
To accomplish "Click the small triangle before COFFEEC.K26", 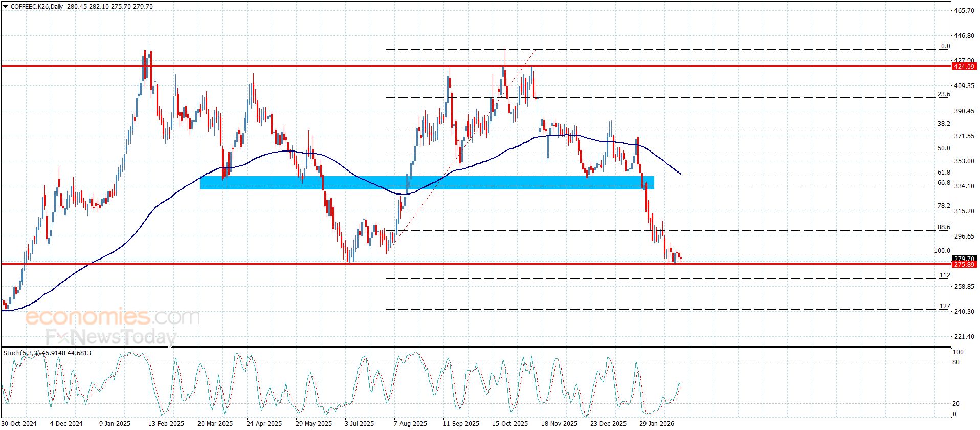I will (5, 7).
